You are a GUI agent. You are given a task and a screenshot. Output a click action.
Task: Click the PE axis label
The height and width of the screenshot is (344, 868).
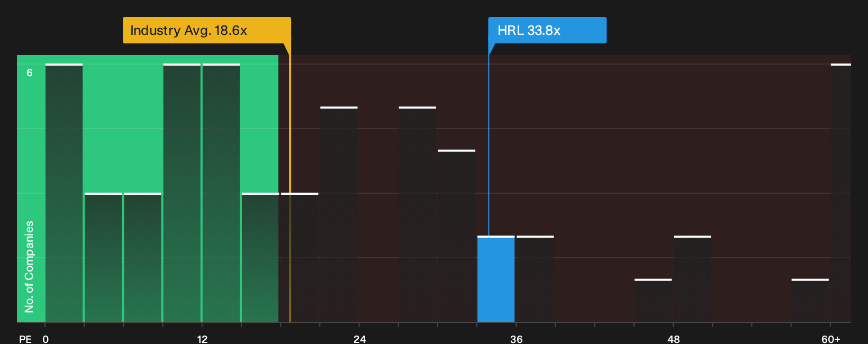[x=25, y=339]
